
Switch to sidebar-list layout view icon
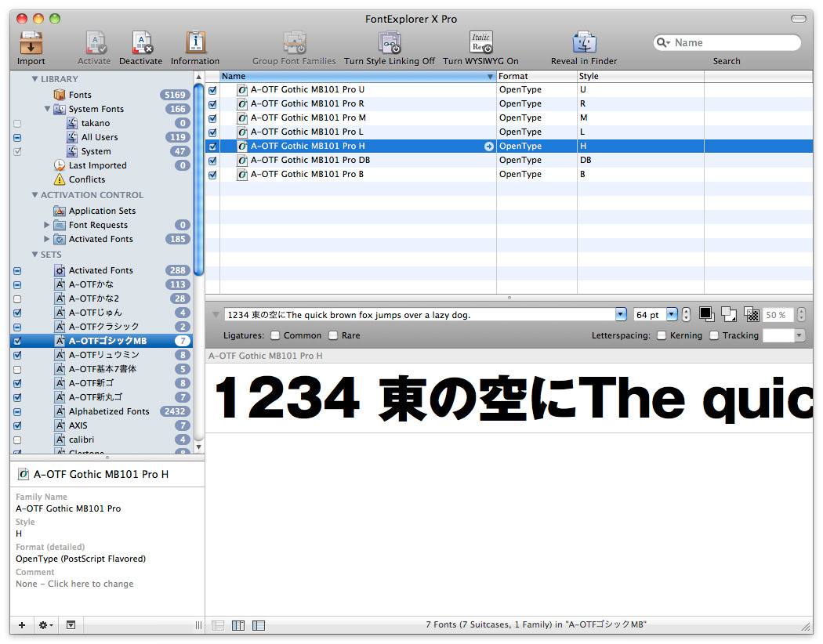tap(259, 625)
